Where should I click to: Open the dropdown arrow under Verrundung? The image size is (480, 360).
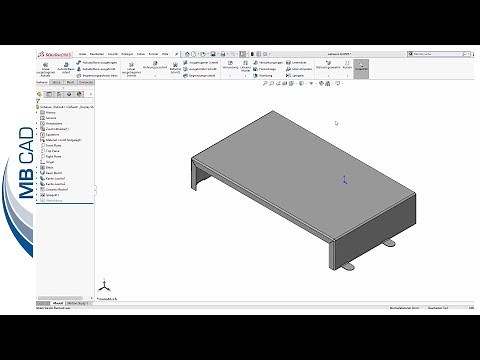coord(230,76)
